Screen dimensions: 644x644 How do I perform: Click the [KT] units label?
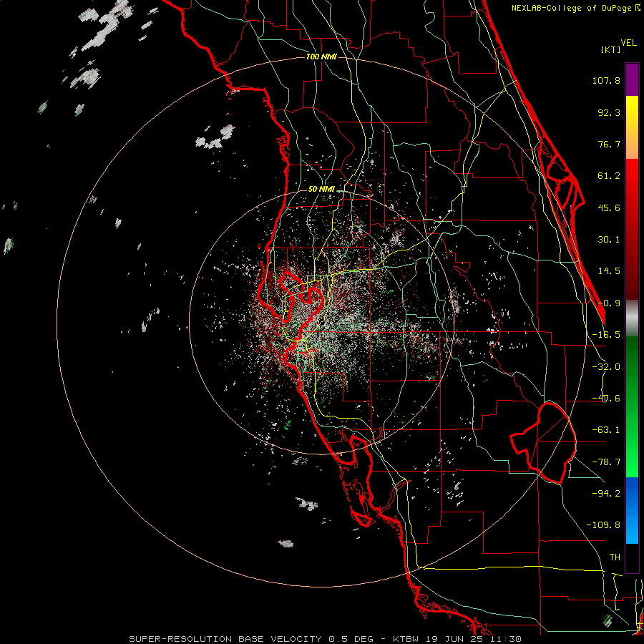click(610, 49)
